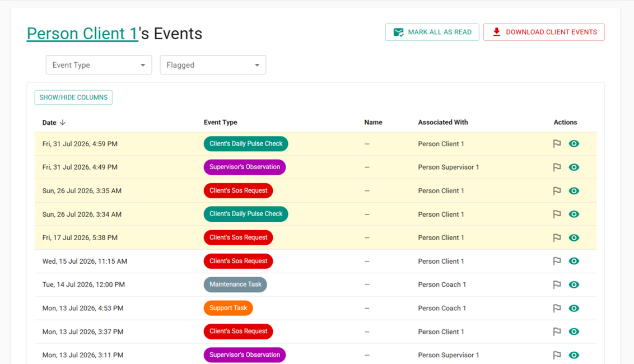Click Download Client Events button
Viewport: 634px width, 364px height.
(x=544, y=32)
